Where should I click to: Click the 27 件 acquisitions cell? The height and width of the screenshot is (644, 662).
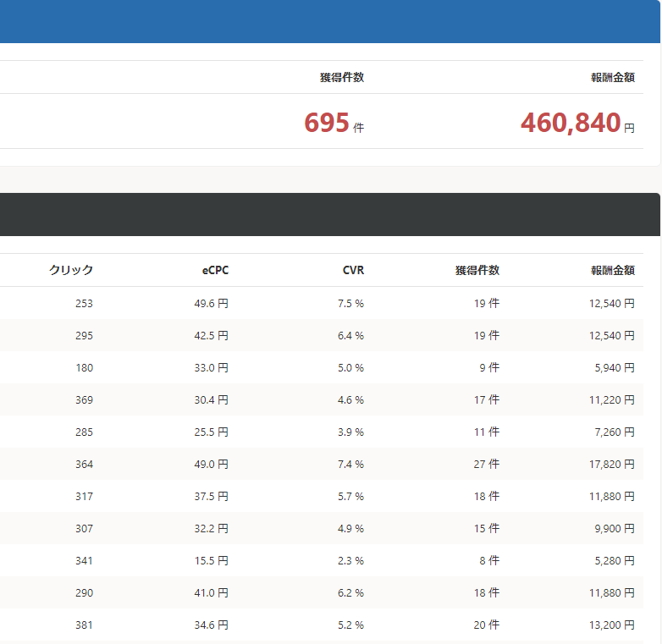tap(486, 464)
